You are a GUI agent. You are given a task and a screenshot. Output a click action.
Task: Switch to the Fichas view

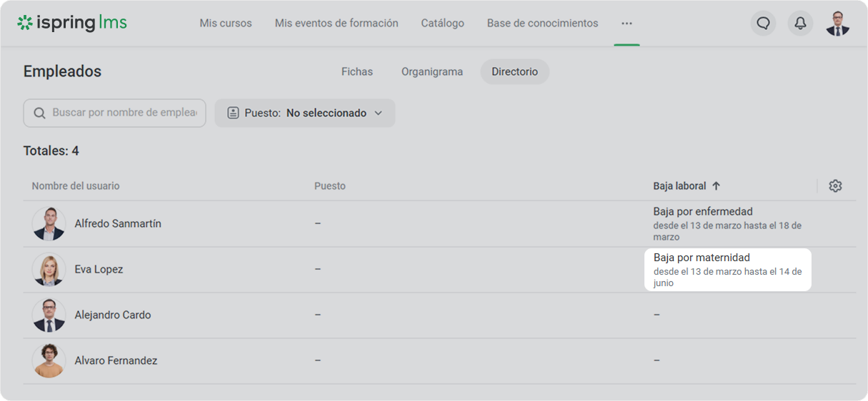click(356, 71)
